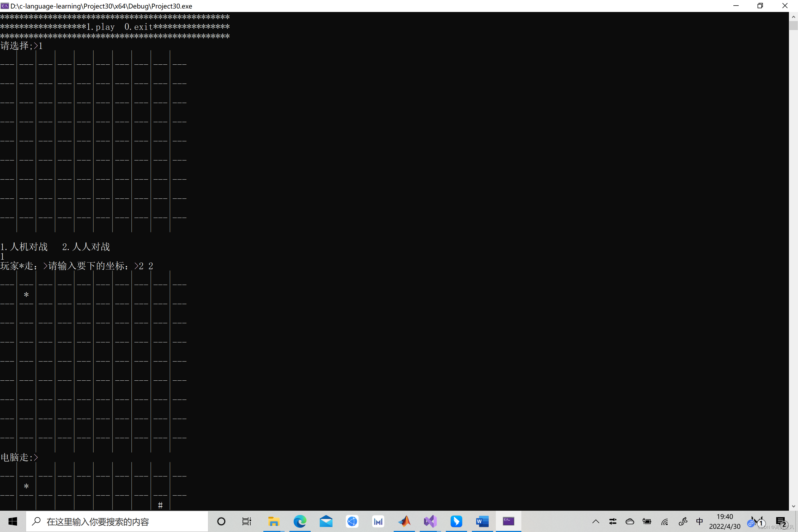Open the console title bar system menu icon
This screenshot has width=798, height=532.
(x=5, y=6)
